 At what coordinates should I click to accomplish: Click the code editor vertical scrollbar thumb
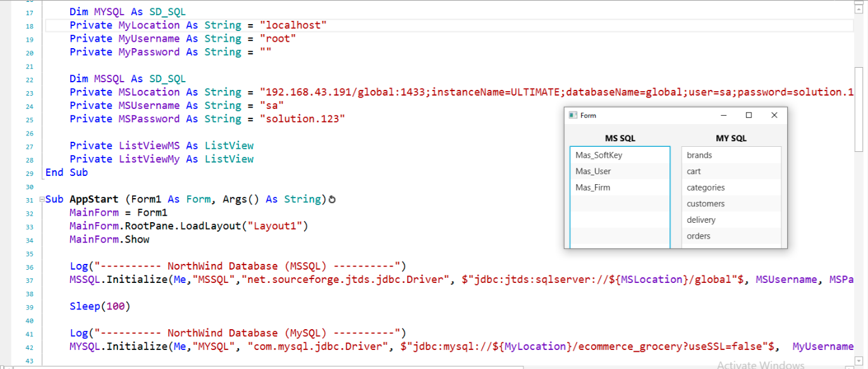tap(859, 109)
